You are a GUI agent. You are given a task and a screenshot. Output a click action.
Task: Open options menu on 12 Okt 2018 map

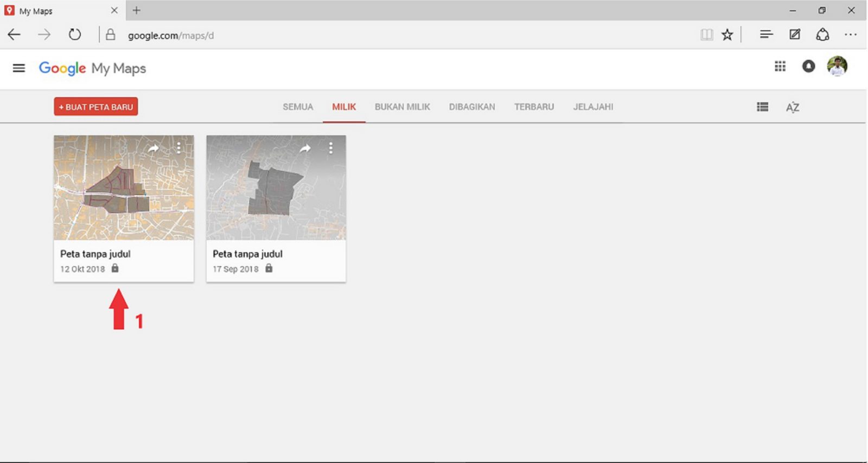click(178, 148)
